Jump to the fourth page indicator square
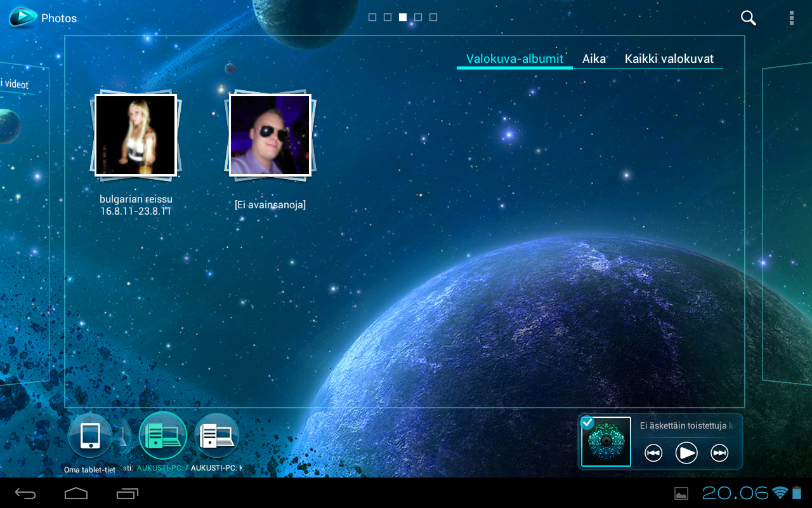Screen dimensions: 812x508 (418, 17)
